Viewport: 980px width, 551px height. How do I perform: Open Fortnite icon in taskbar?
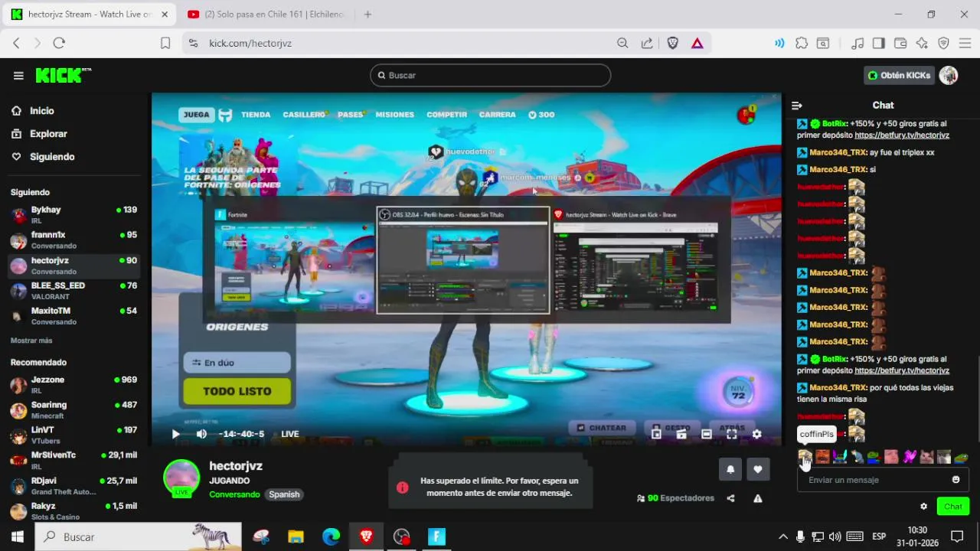pos(436,536)
